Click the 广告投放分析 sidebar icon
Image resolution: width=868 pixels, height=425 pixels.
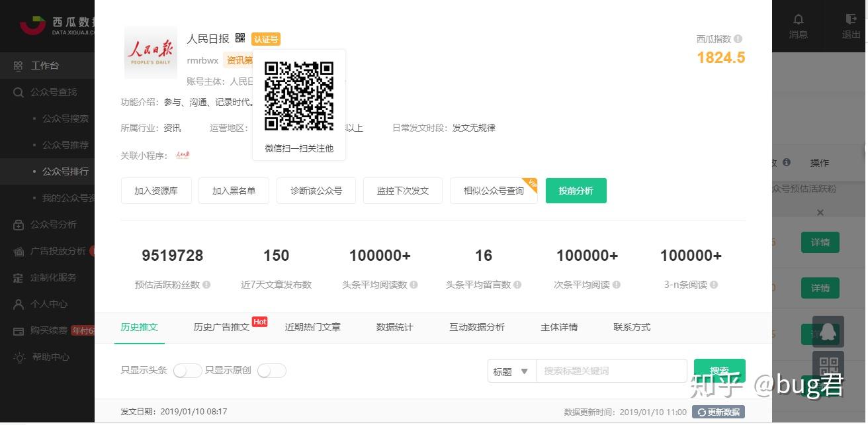coord(19,251)
